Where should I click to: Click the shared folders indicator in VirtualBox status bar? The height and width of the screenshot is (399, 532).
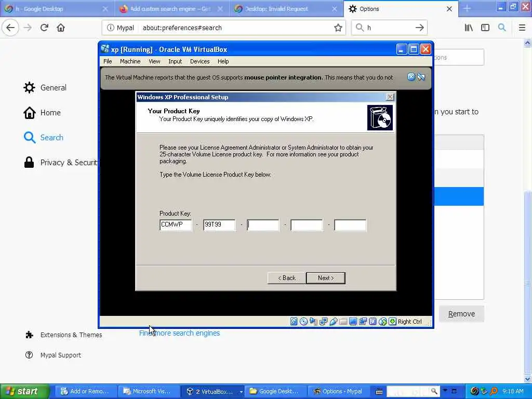(343, 321)
